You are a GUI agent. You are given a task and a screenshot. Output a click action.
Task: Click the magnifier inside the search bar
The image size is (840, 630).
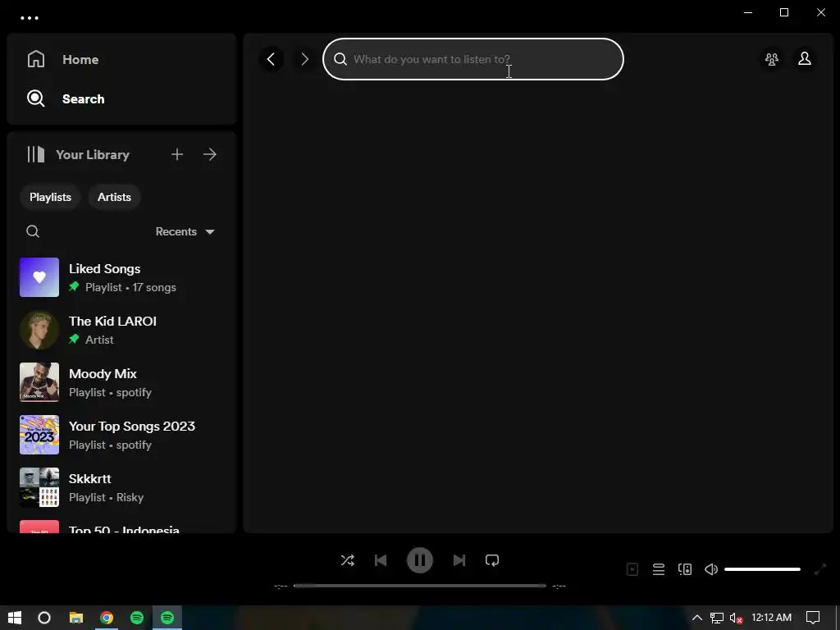340,59
